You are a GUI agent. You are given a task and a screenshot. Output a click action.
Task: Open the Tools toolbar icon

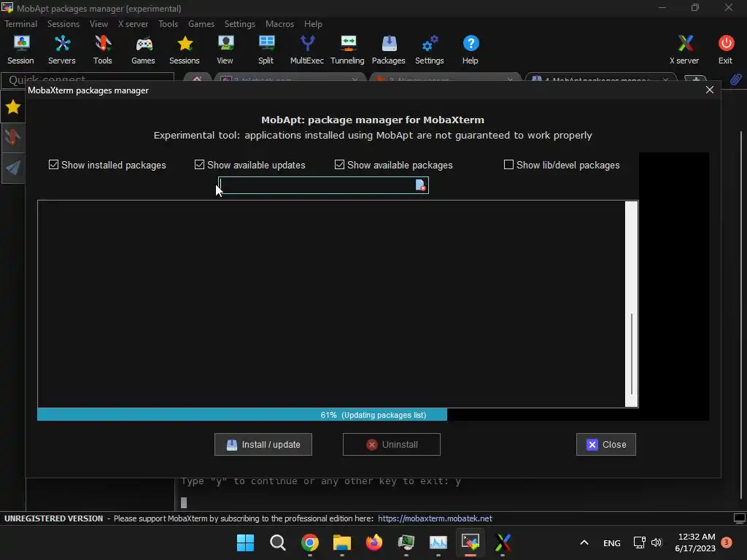click(x=102, y=50)
